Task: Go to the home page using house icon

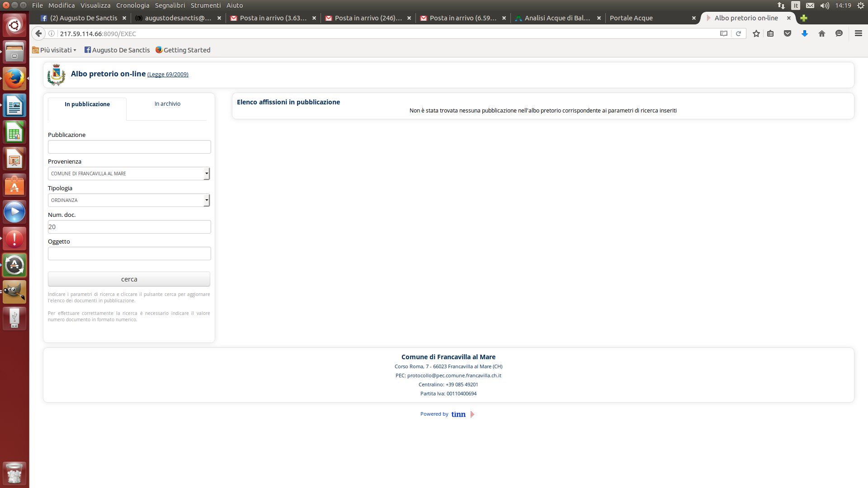Action: click(x=822, y=33)
